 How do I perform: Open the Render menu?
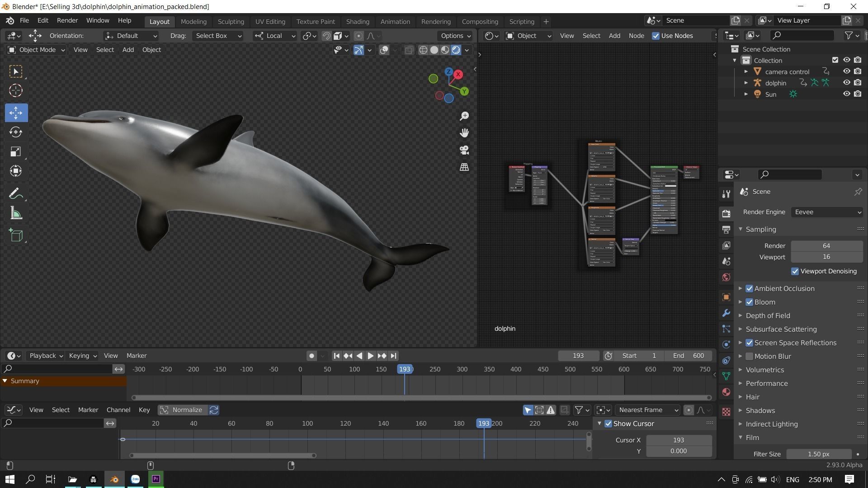tap(67, 20)
